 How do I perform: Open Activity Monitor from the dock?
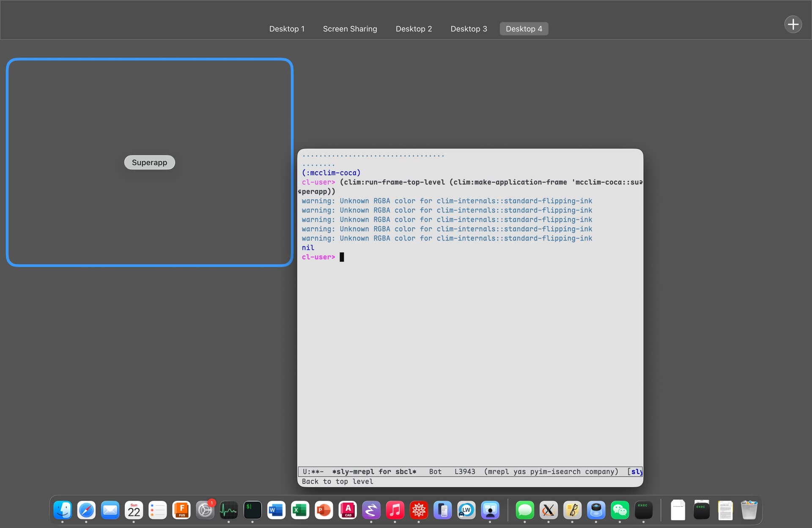229,510
